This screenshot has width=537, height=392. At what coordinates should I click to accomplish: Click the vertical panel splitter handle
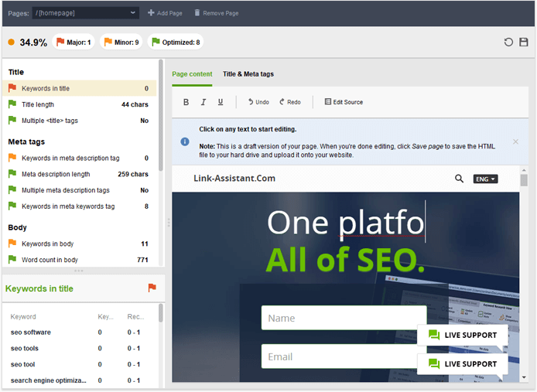pos(168,223)
